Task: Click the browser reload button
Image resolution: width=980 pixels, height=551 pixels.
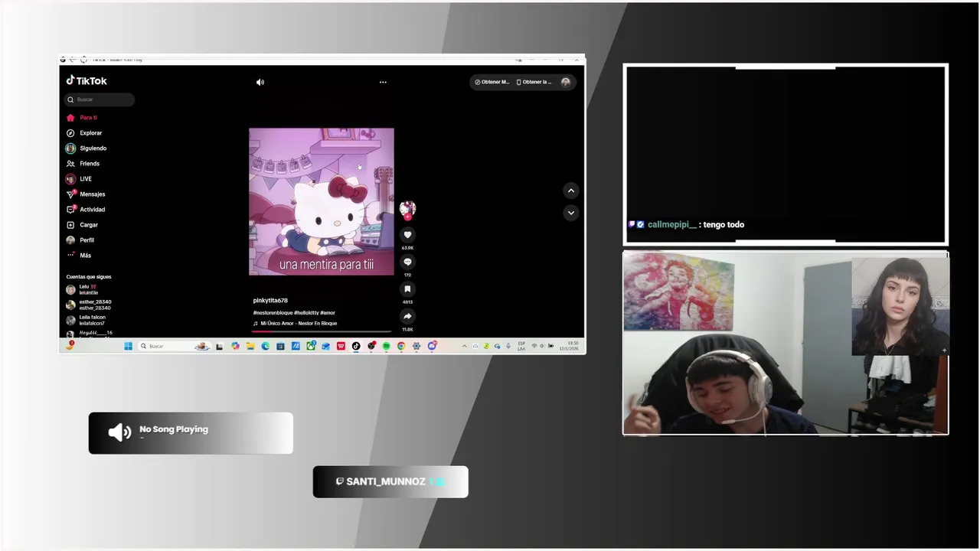Action: point(83,60)
